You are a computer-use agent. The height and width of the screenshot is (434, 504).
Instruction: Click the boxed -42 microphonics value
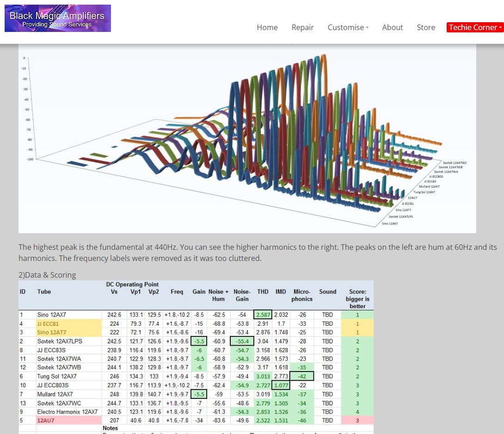[302, 377]
